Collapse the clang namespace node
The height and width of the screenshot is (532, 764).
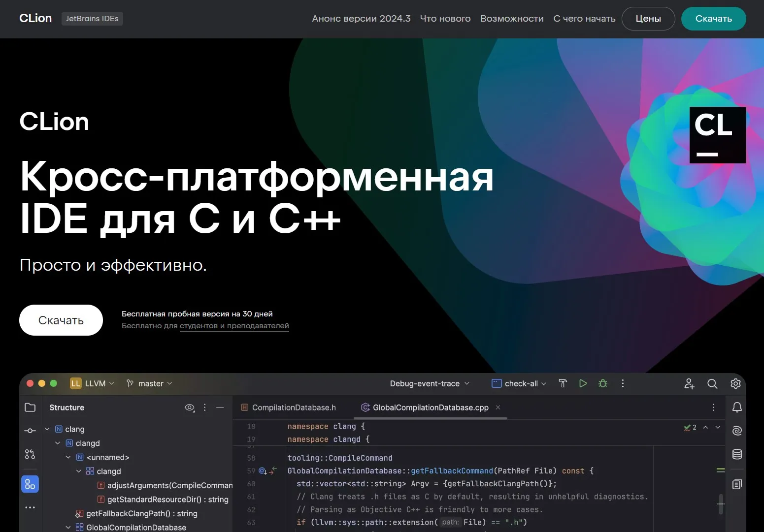47,429
